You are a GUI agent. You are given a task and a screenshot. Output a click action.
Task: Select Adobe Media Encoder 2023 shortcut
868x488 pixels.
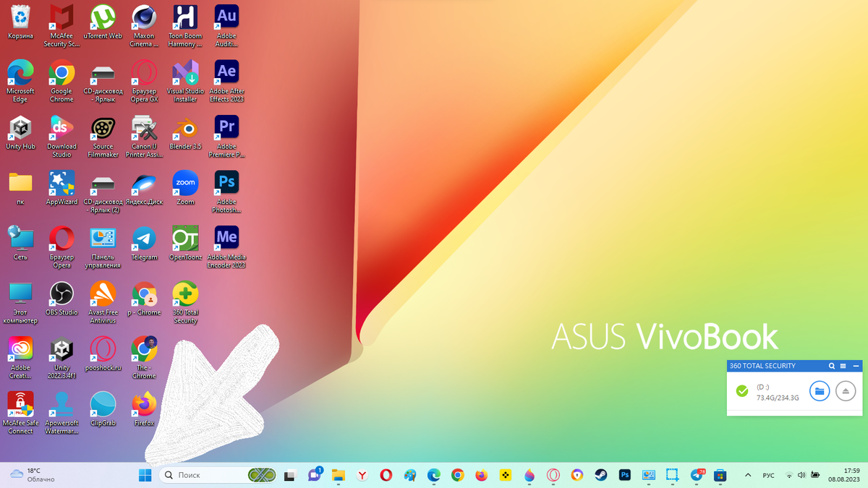point(226,247)
